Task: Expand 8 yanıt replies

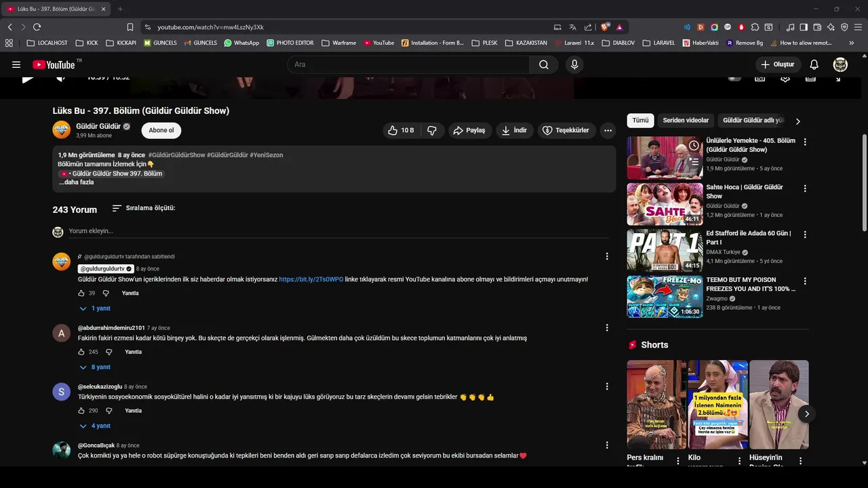Action: pos(95,367)
